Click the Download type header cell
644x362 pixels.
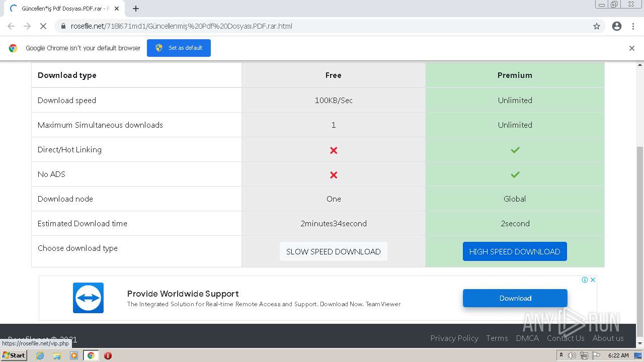[x=136, y=75]
